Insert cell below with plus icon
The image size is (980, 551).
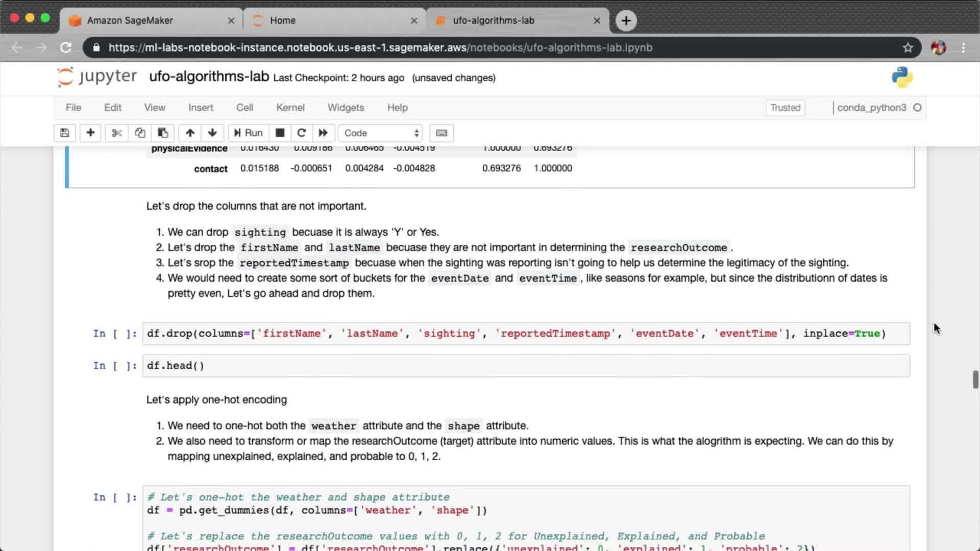[90, 133]
